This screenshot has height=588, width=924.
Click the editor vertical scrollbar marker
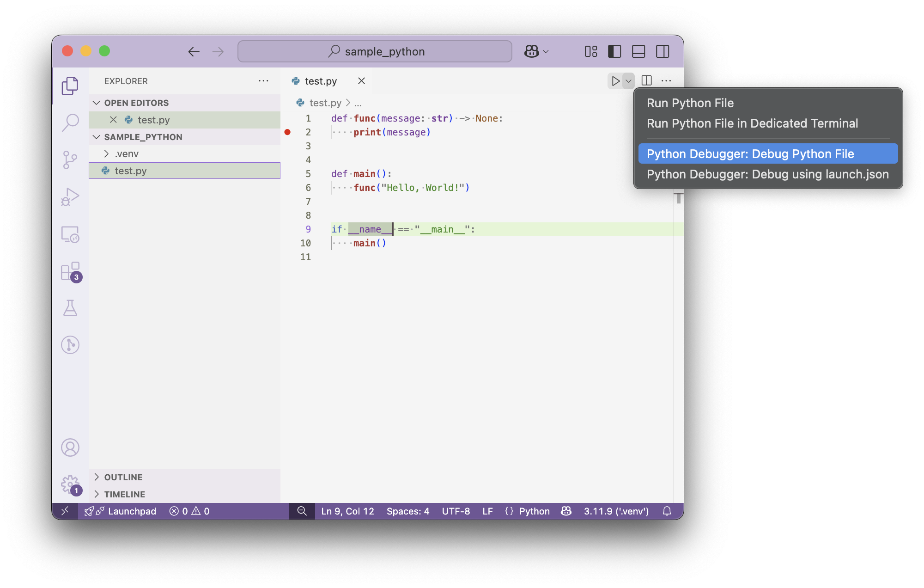[x=678, y=198]
